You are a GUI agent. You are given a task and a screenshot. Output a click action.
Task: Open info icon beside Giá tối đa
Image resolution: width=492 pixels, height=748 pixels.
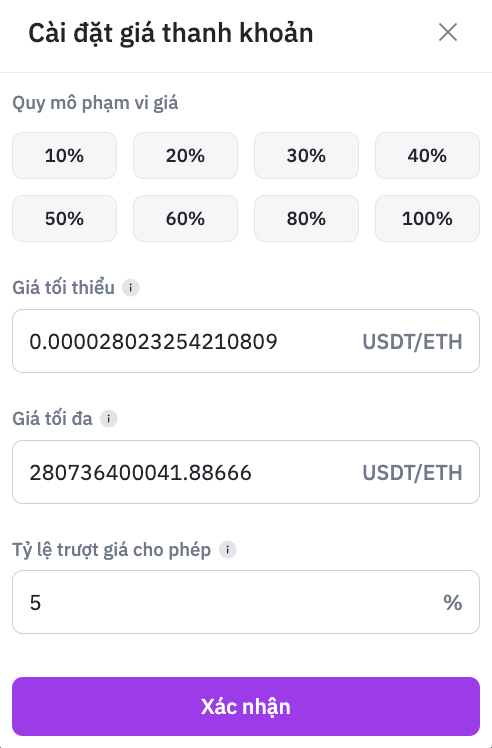pos(108,419)
